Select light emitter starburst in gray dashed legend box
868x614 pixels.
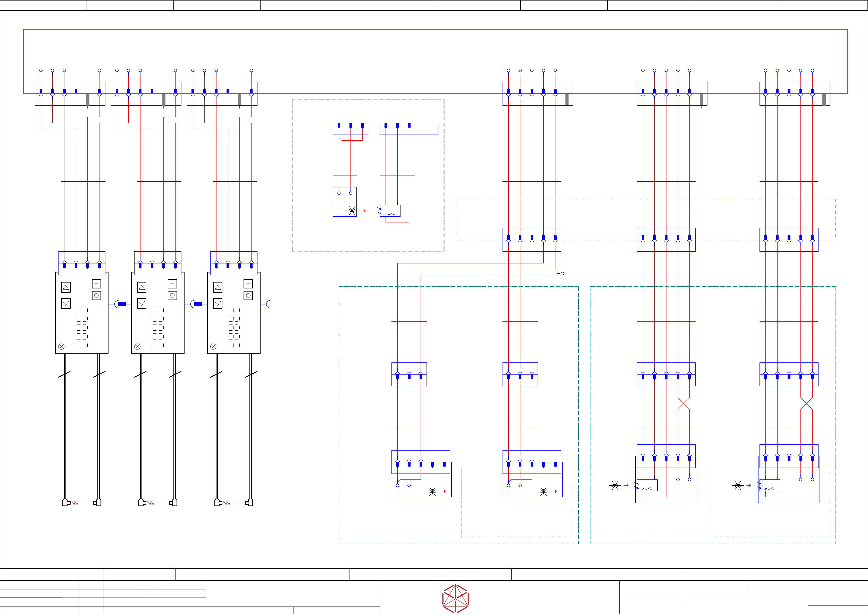pyautogui.click(x=352, y=211)
